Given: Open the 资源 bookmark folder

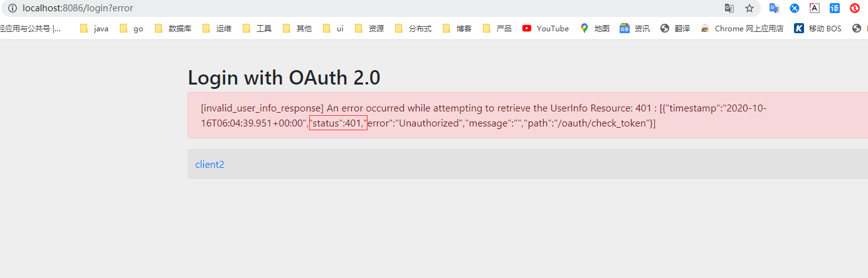Looking at the screenshot, I should click(369, 28).
